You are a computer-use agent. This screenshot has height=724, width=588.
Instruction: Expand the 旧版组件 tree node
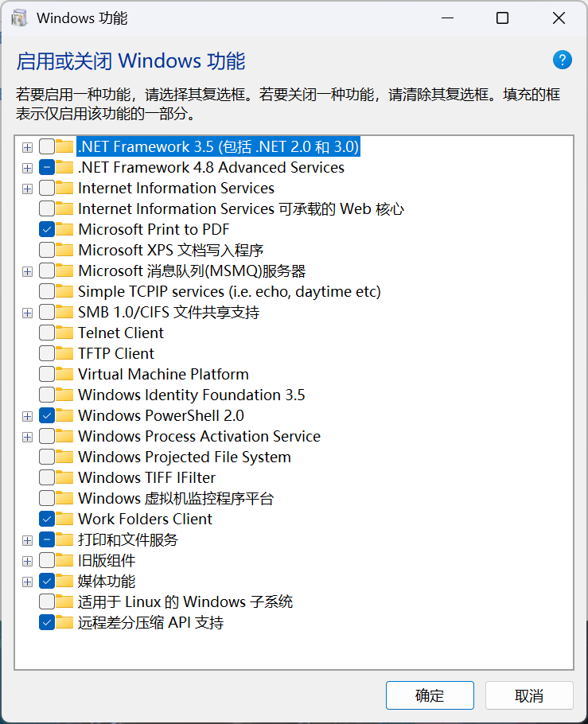[x=27, y=561]
